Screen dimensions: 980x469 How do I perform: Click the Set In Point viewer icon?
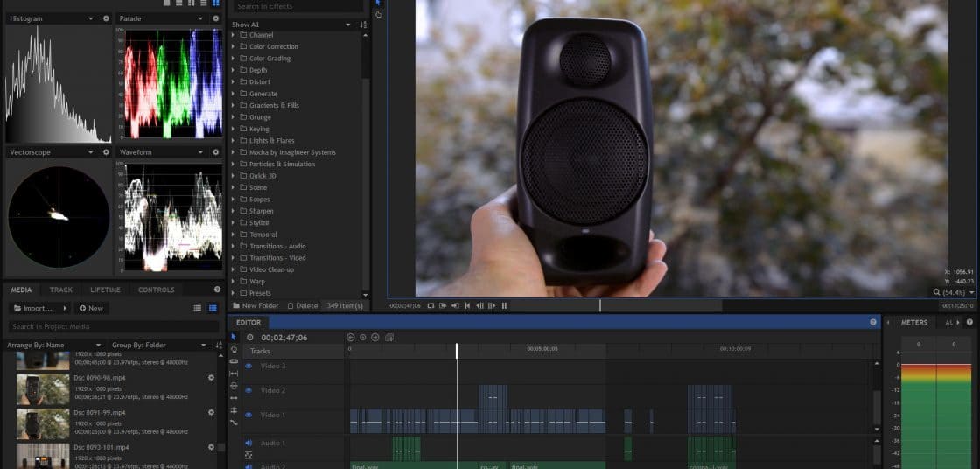[x=443, y=305]
